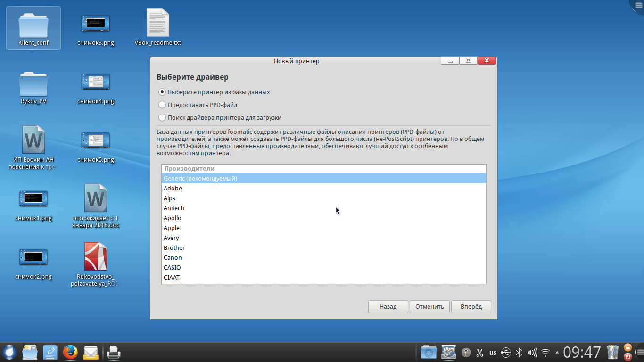Click the 'Назад' button
This screenshot has height=362, width=644.
pyautogui.click(x=388, y=306)
